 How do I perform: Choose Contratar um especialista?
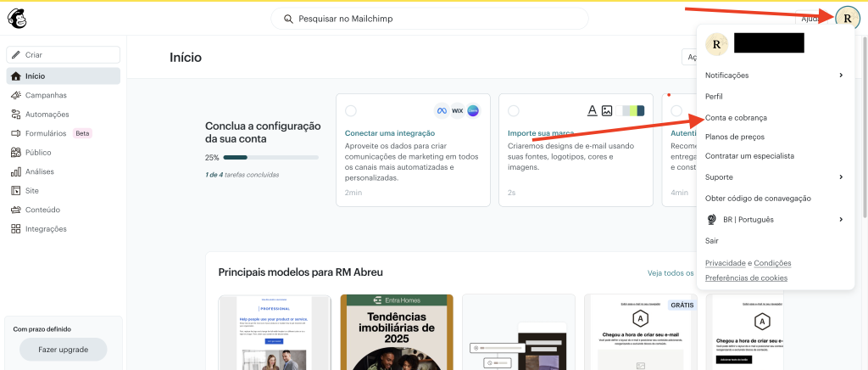[749, 156]
